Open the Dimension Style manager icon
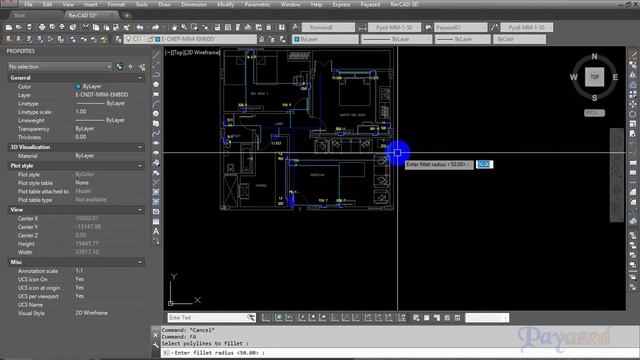 [x=362, y=27]
